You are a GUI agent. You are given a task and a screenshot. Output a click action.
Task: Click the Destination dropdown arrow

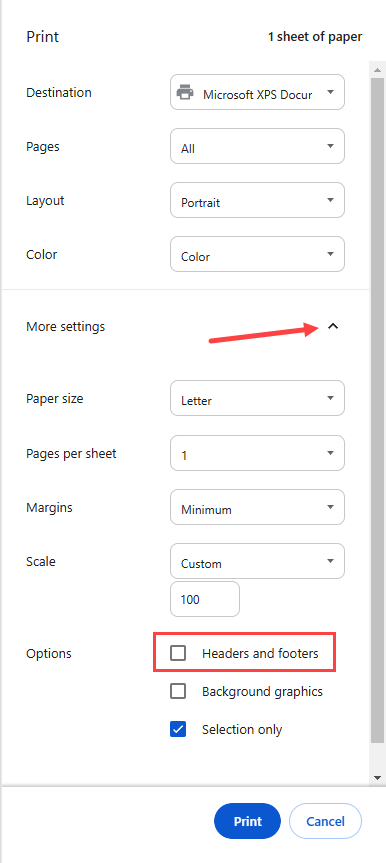330,92
